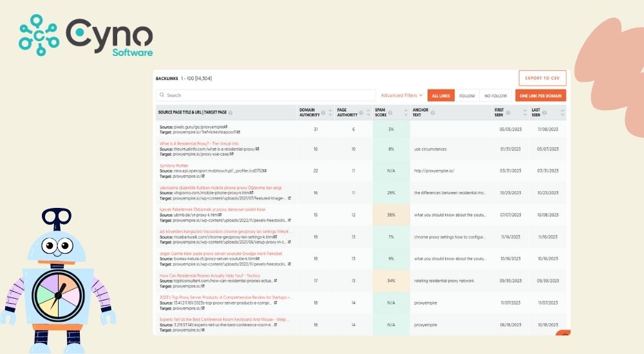Image resolution: width=644 pixels, height=354 pixels.
Task: Click the info icon beside Domain Authority header
Action: [323, 112]
